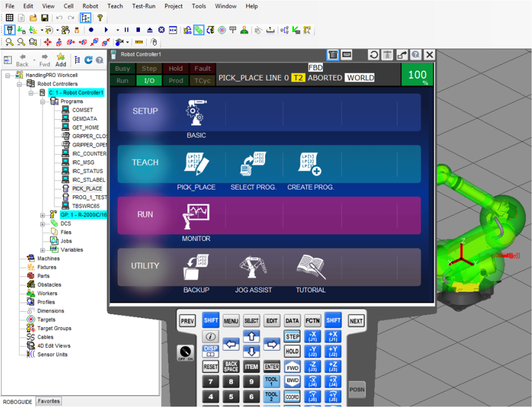Click the blue Record circle icon
Viewport: 532px width, 407px height.
91,30
